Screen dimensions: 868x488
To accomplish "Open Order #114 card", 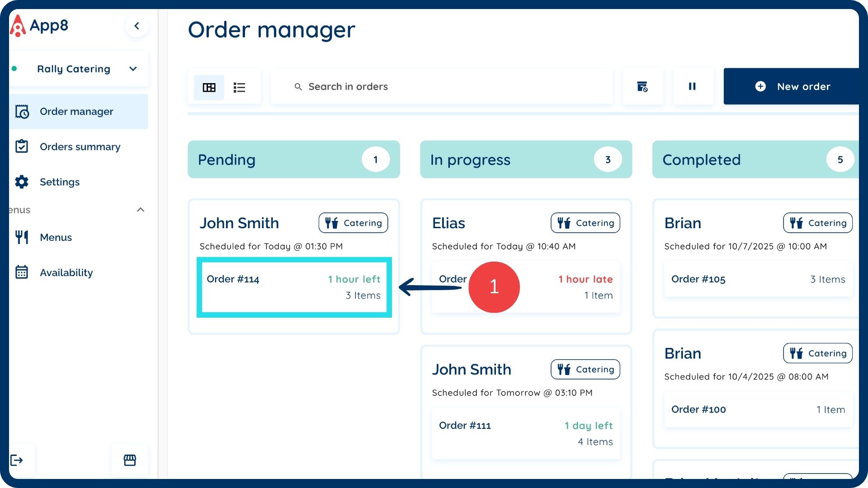I will click(294, 287).
